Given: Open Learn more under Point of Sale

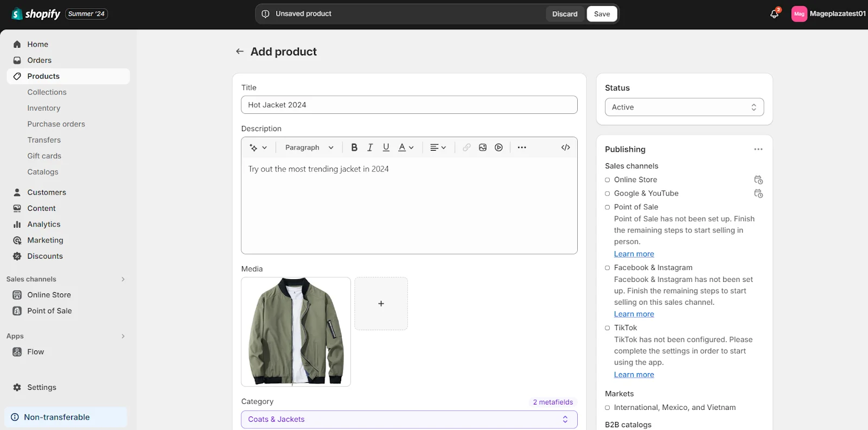Looking at the screenshot, I should coord(634,254).
